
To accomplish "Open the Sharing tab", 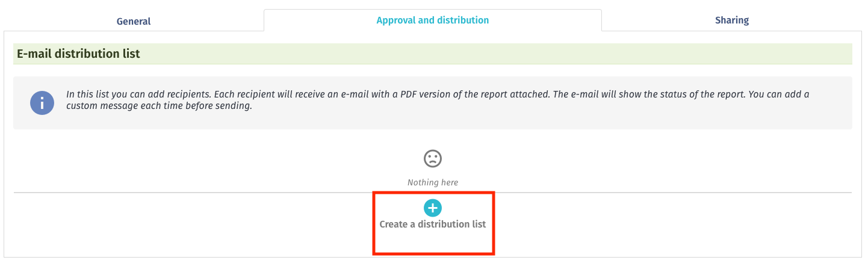I will (732, 20).
